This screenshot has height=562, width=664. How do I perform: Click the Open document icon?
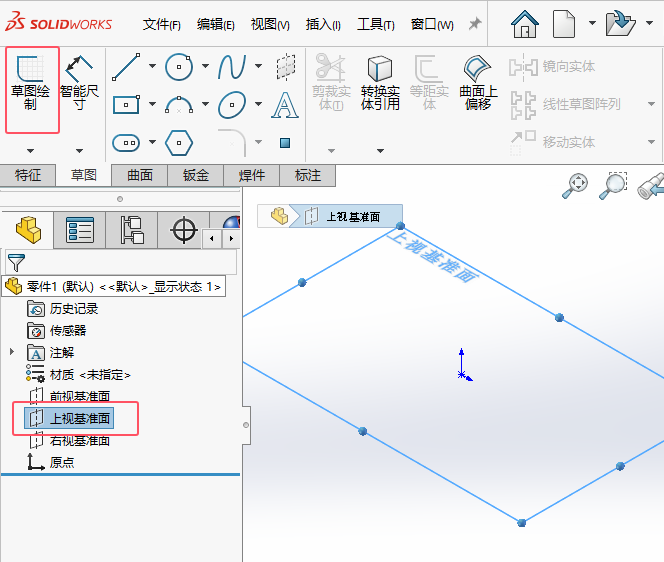point(620,24)
